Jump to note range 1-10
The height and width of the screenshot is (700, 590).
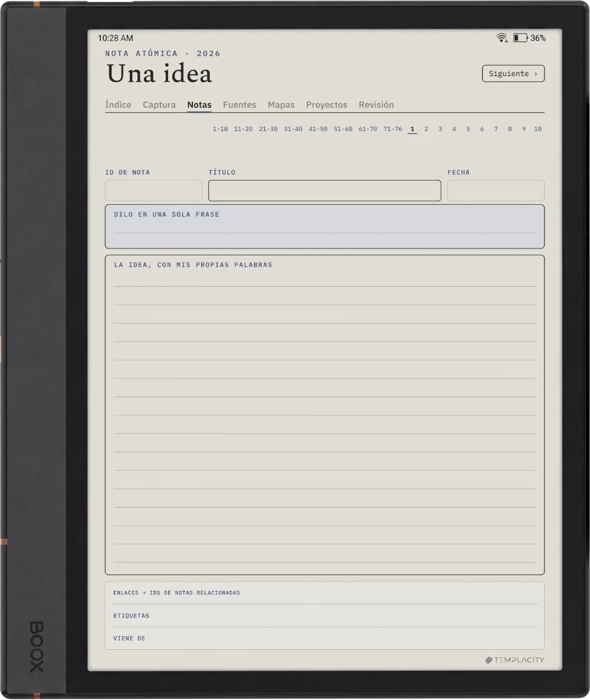(220, 129)
